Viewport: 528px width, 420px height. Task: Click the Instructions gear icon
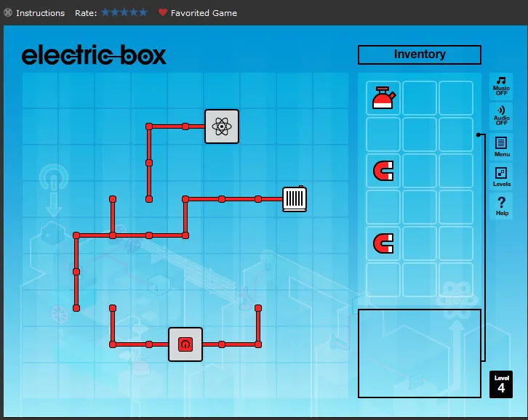[x=8, y=13]
